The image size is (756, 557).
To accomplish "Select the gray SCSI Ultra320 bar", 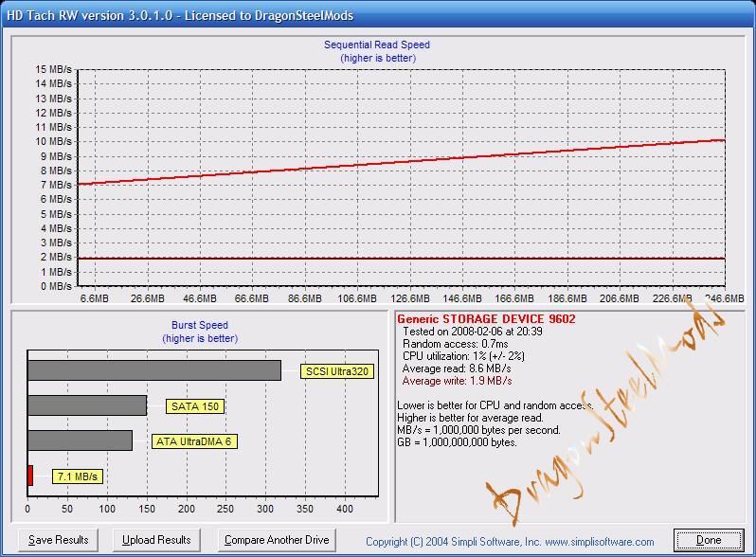I will (154, 370).
